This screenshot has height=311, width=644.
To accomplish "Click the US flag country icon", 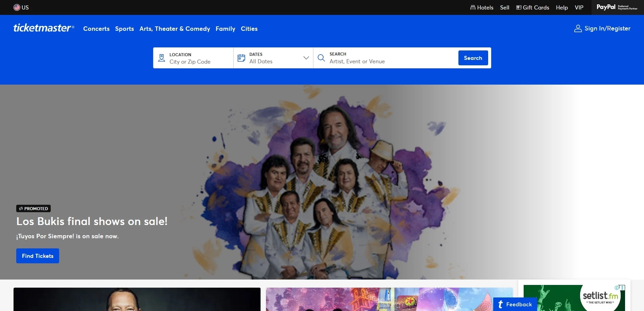I will pos(17,7).
